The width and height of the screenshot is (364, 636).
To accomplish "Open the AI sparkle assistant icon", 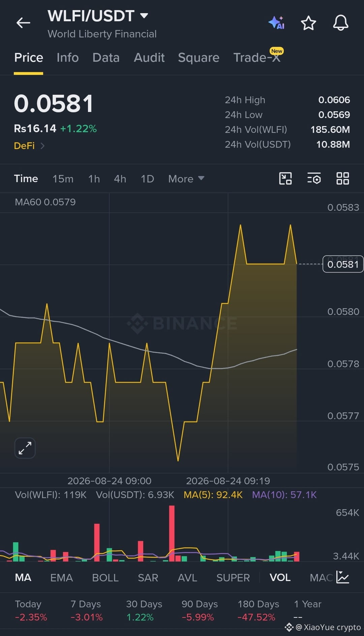I will click(x=276, y=23).
